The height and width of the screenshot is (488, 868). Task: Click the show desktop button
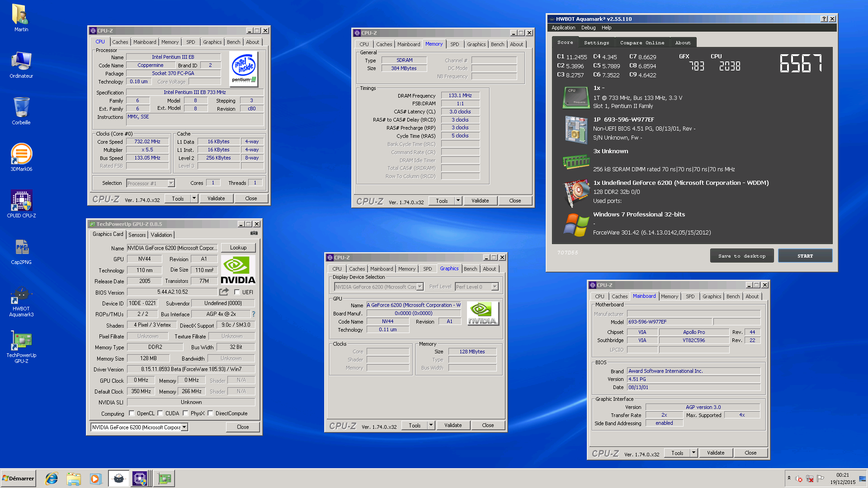863,479
